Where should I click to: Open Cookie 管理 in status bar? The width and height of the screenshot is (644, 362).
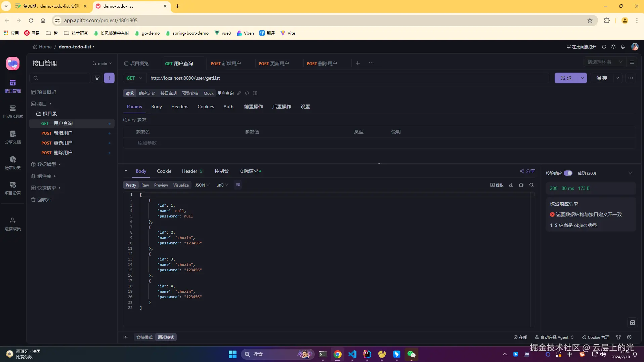(x=596, y=337)
